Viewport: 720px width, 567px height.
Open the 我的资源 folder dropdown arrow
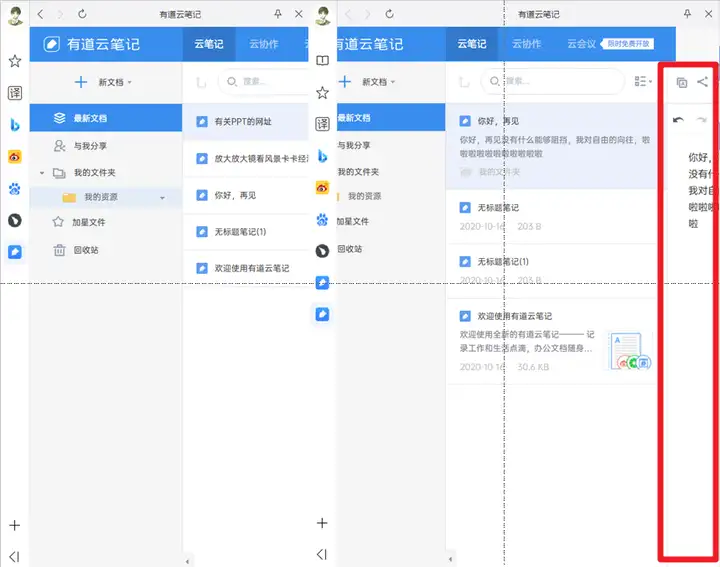click(x=162, y=198)
